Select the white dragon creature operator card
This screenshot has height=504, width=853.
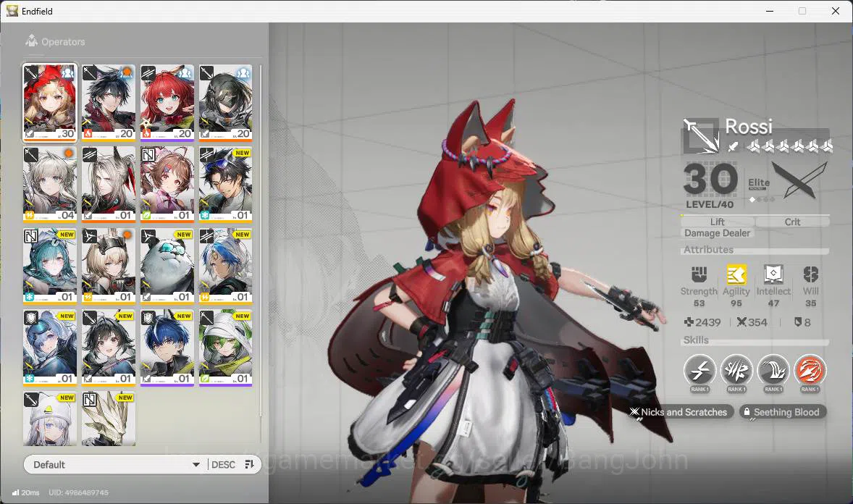(109, 418)
